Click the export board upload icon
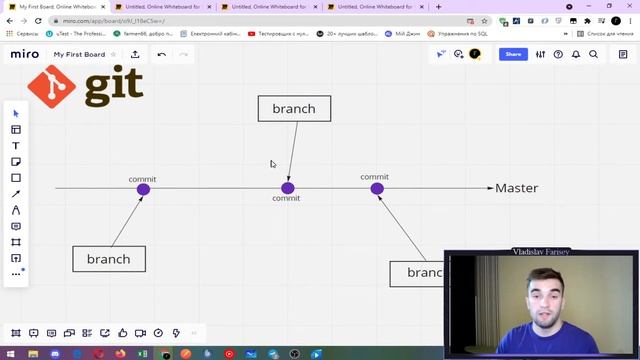The height and width of the screenshot is (360, 640). point(135,54)
